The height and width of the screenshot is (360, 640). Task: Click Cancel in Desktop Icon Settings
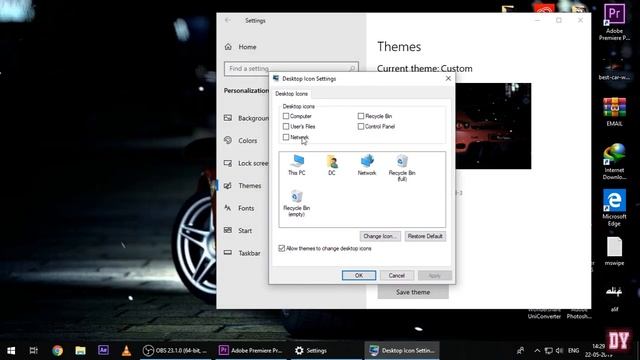coord(396,276)
